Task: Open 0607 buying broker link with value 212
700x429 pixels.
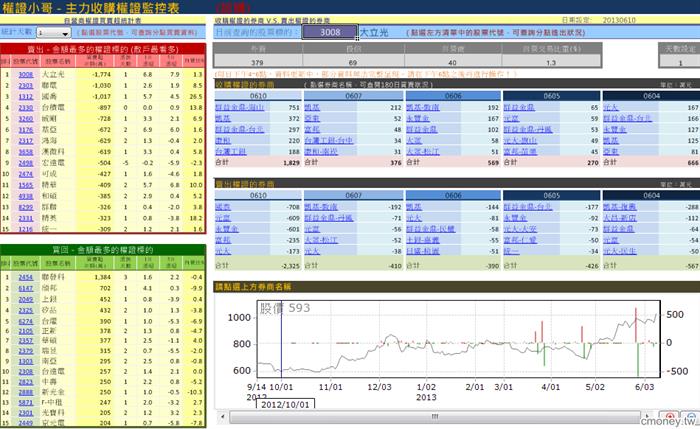Action: pyautogui.click(x=312, y=108)
